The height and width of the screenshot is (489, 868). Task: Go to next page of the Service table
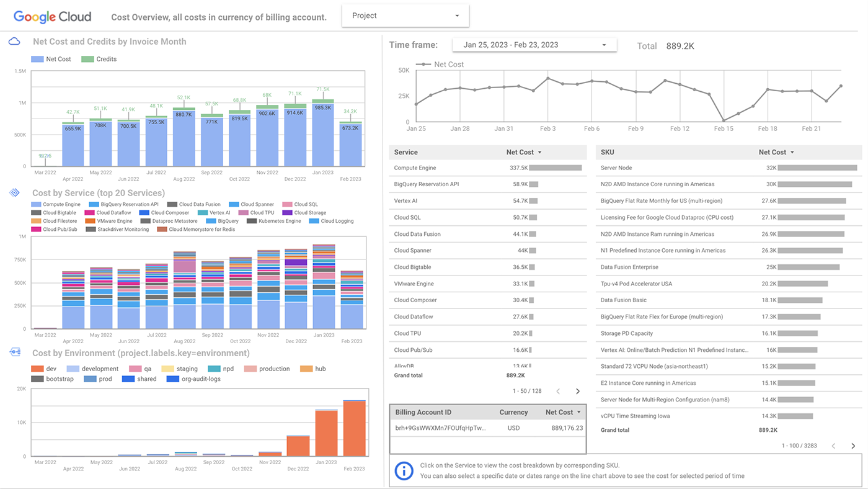[x=578, y=391]
